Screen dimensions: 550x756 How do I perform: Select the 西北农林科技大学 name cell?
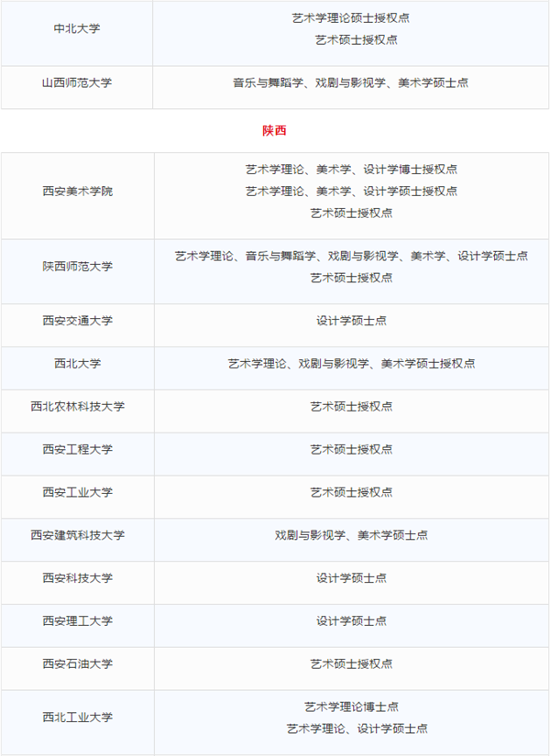pos(77,407)
